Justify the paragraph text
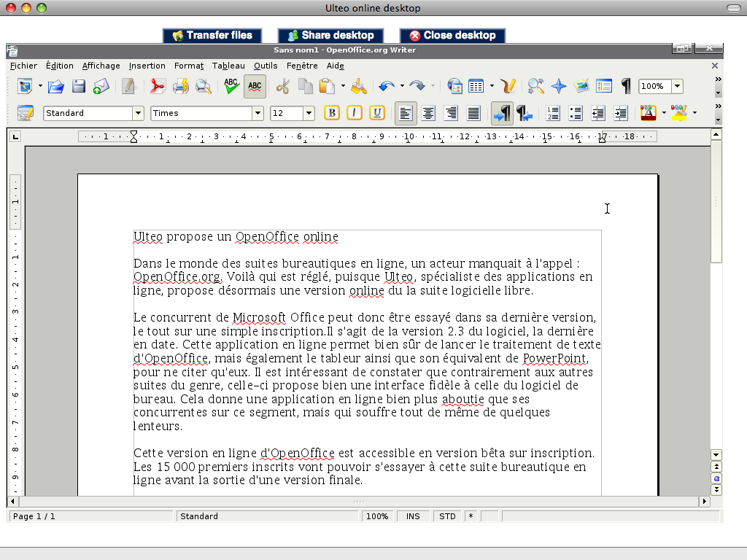 (473, 113)
